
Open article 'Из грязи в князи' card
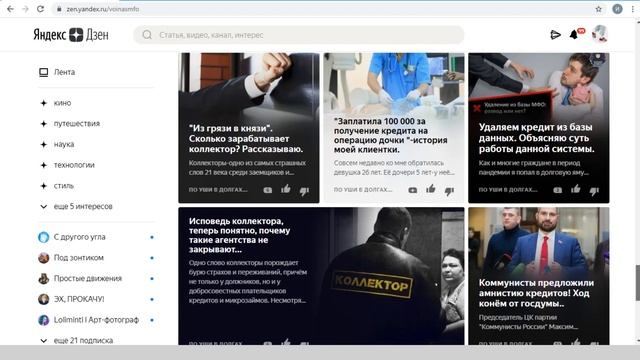tap(249, 128)
